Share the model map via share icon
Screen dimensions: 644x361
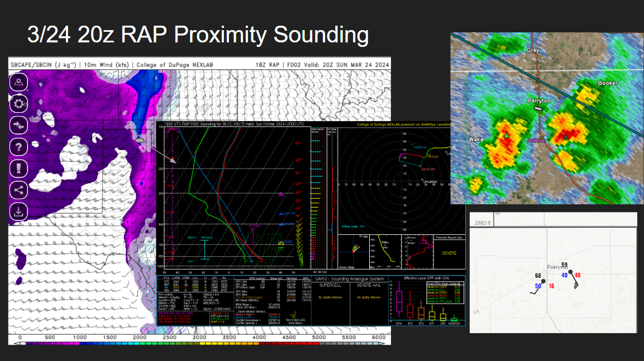(x=18, y=190)
